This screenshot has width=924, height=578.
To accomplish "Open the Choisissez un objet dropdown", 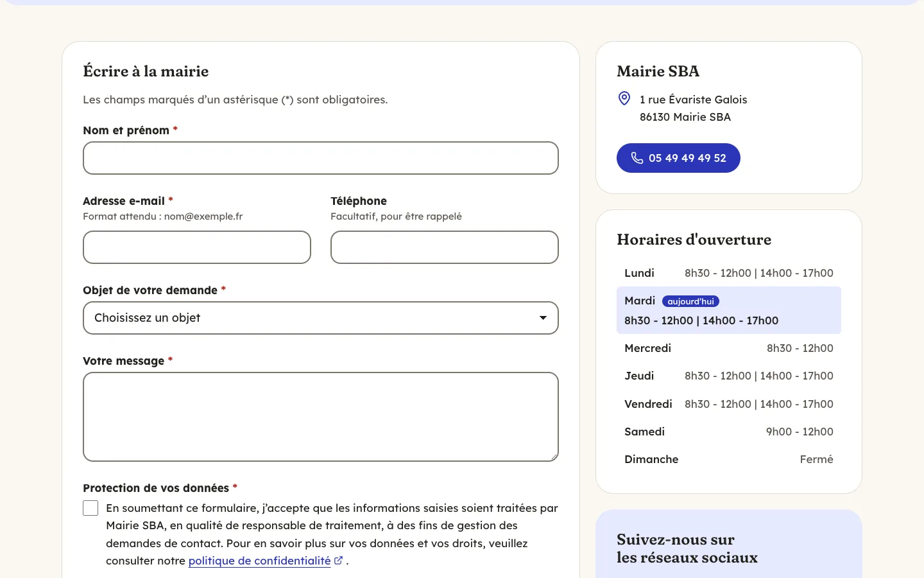I will coord(321,318).
